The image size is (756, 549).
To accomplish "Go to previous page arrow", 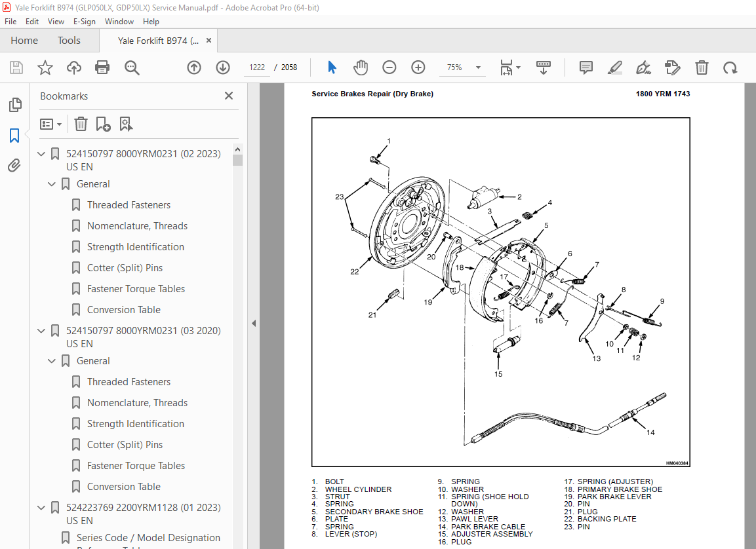I will 194,67.
